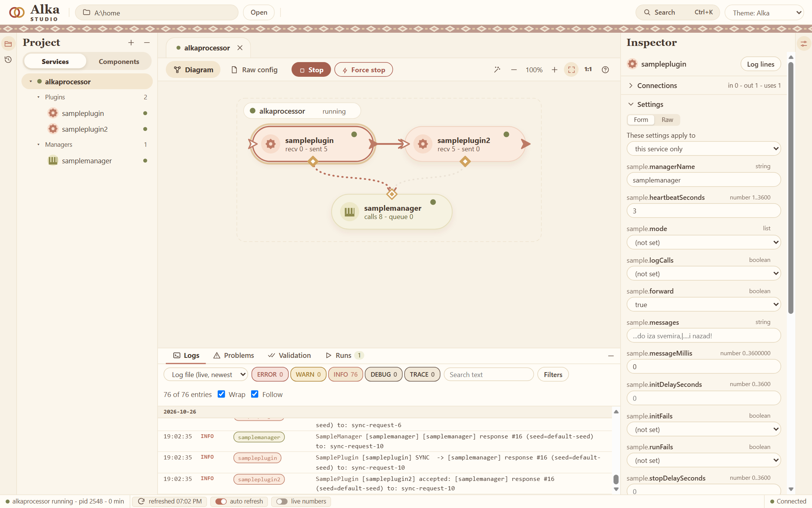Click the Open button

[259, 12]
